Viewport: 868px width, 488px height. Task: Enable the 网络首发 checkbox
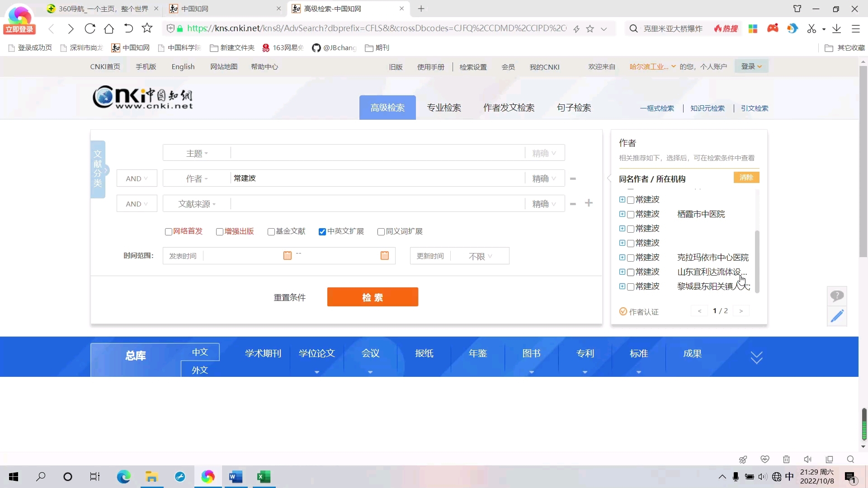169,232
